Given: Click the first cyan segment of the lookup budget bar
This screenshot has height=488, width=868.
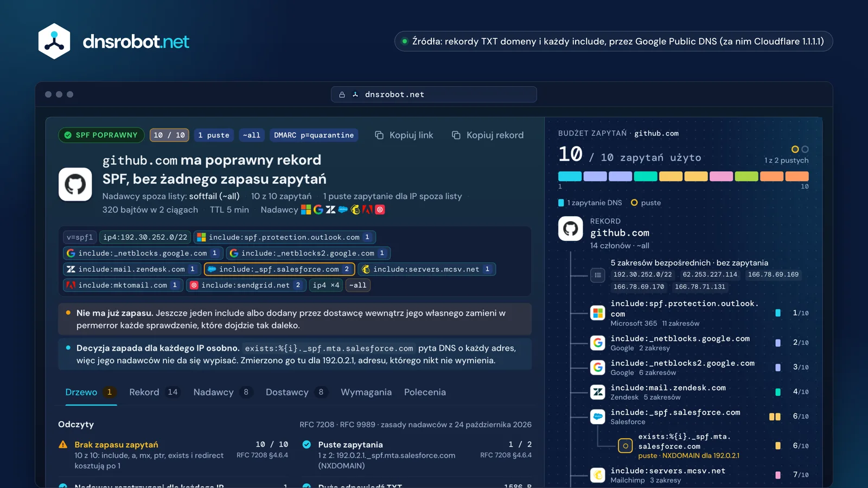Looking at the screenshot, I should click(x=570, y=176).
